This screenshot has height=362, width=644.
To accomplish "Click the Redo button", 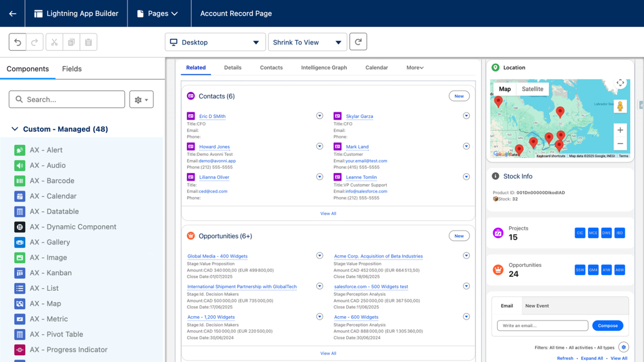I will (34, 42).
